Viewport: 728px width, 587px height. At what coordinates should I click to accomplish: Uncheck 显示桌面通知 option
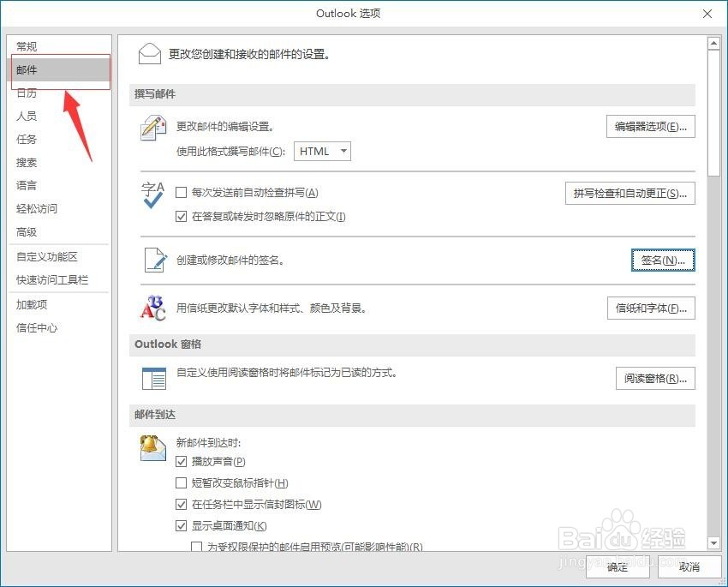pyautogui.click(x=181, y=525)
